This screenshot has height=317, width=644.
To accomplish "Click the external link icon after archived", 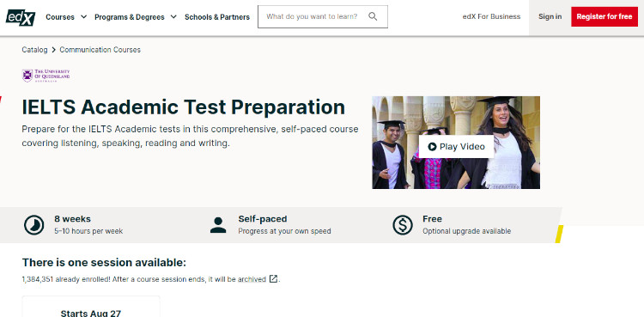I will 273,279.
